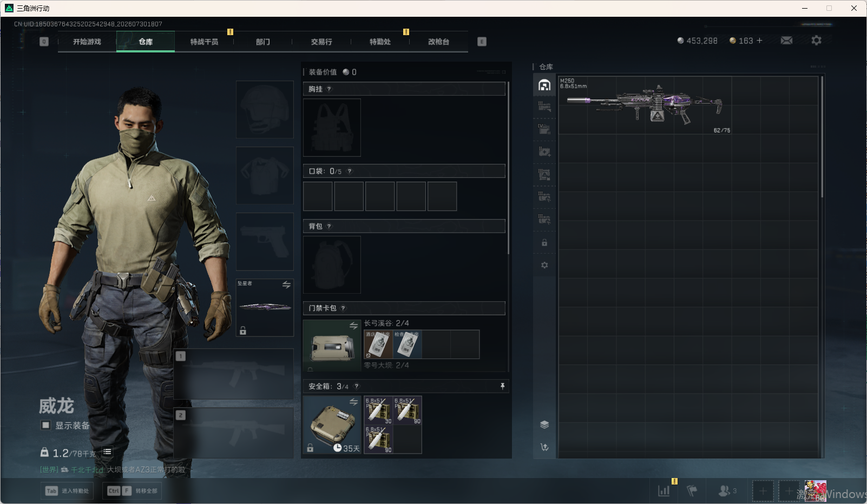The image size is (867, 504).
Task: Click the stack layers icon in stash sidebar
Action: (544, 425)
